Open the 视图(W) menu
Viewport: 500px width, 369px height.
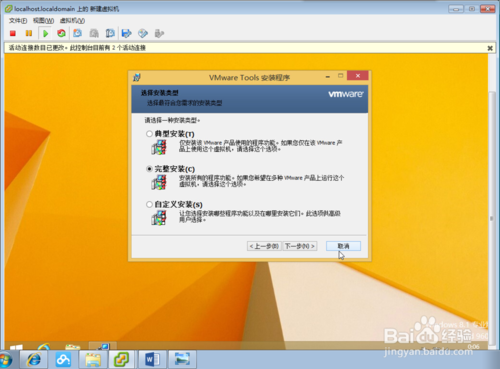[43, 21]
